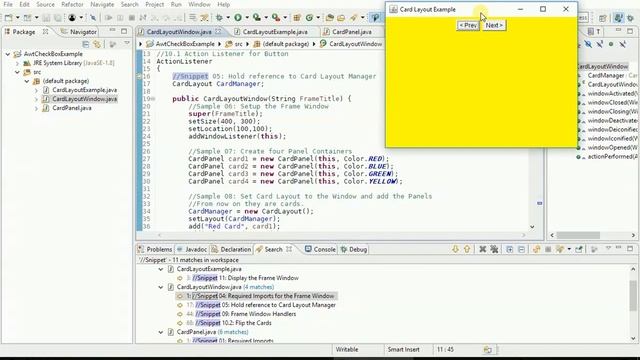Switch to CardPanel.java editor tab

(x=351, y=31)
